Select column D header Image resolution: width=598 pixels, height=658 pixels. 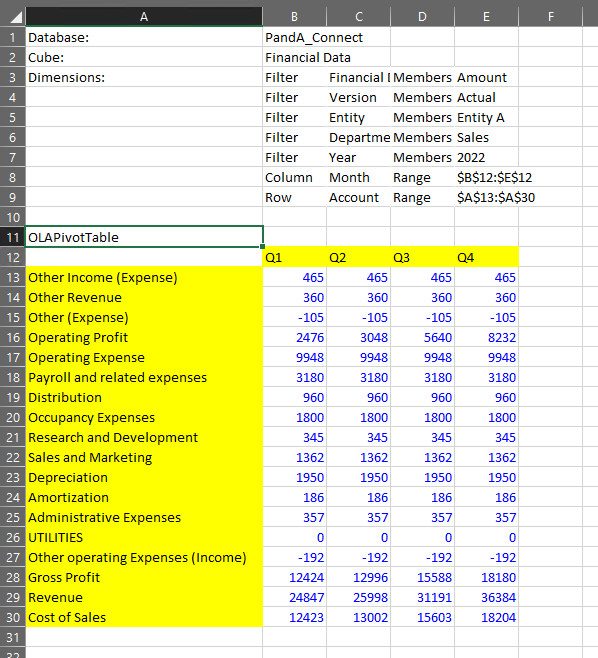coord(423,16)
